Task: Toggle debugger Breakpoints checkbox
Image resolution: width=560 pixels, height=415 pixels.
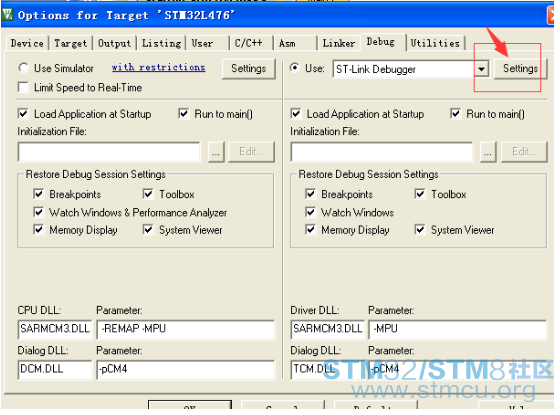Action: [x=311, y=194]
